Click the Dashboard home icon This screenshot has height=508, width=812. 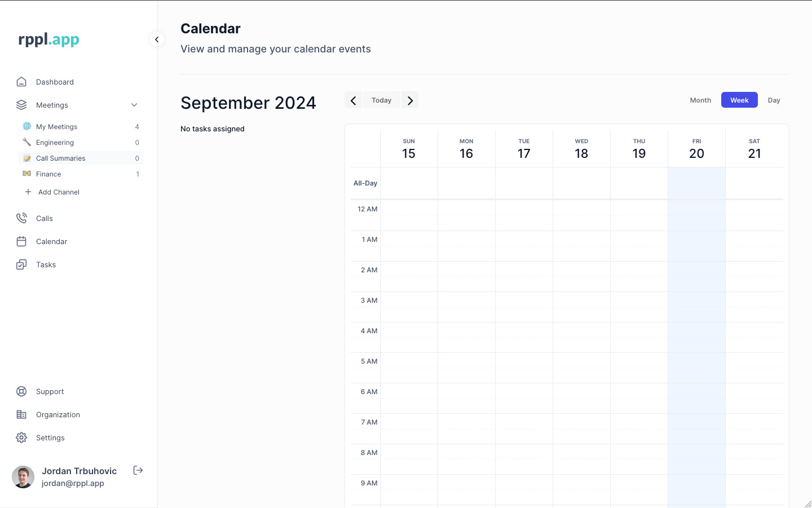[21, 82]
